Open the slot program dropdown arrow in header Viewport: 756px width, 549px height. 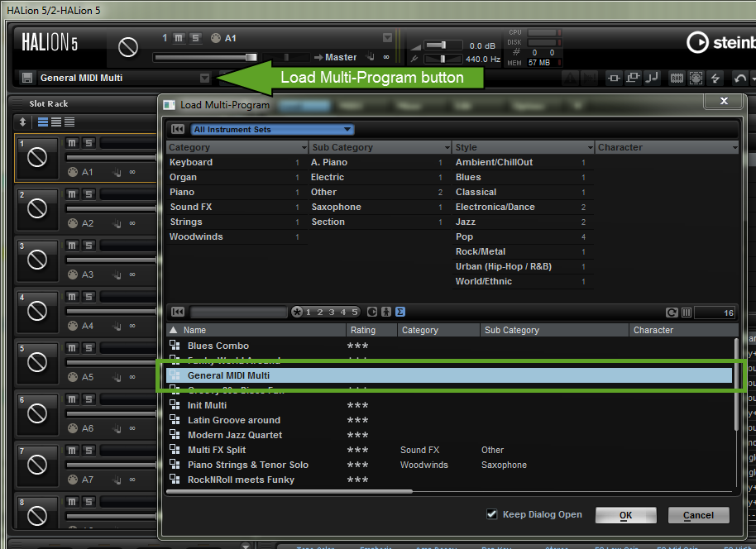click(x=387, y=37)
